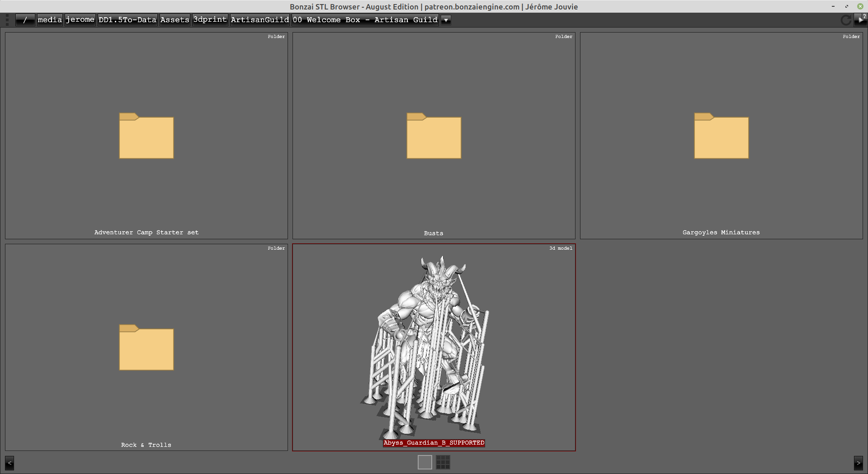This screenshot has height=474, width=868.
Task: Open the help question mark icon
Action: pyautogui.click(x=864, y=16)
